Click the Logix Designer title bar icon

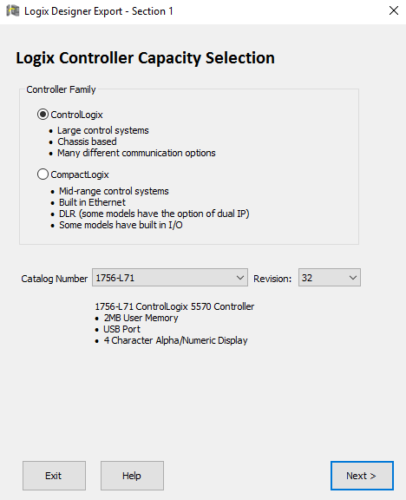point(13,11)
